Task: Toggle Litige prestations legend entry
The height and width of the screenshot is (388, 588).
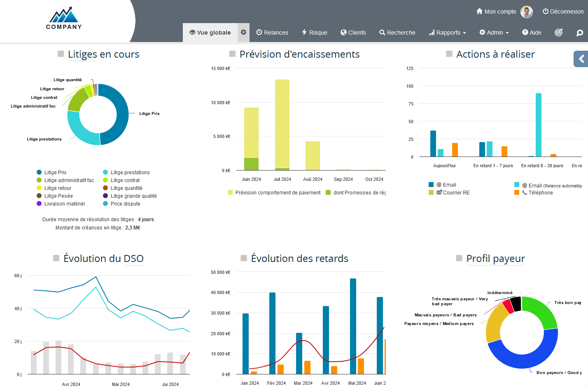Action: click(x=126, y=173)
